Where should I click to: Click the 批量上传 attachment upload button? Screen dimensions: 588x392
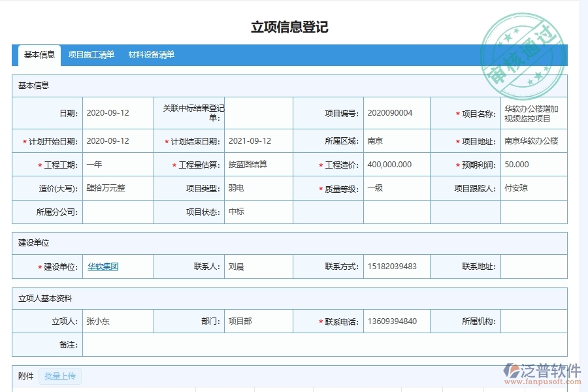(59, 376)
